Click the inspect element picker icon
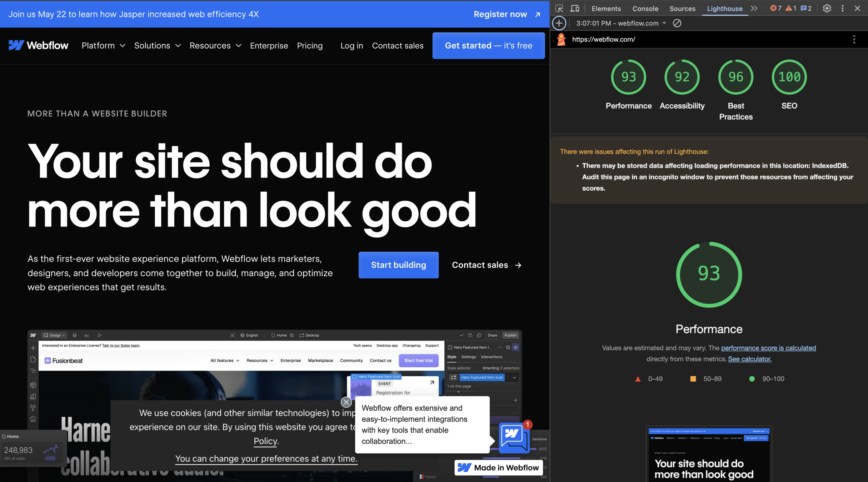This screenshot has height=482, width=868. tap(559, 9)
